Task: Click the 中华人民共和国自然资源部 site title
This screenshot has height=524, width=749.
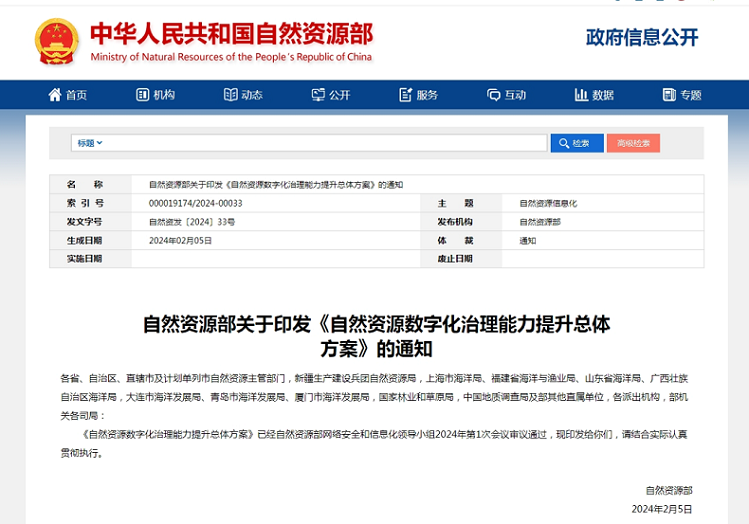Action: 231,34
